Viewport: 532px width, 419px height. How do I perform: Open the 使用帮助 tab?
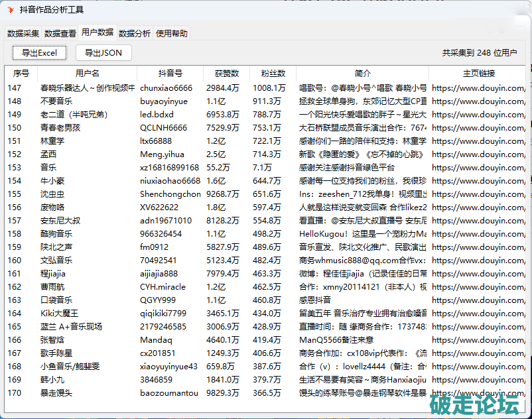(x=172, y=33)
